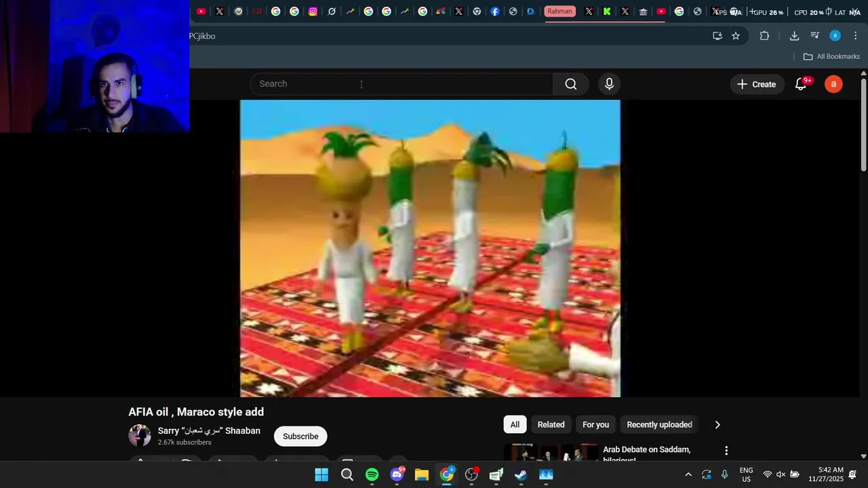Switch to the Rahman browser tab
The image size is (868, 488).
[560, 12]
